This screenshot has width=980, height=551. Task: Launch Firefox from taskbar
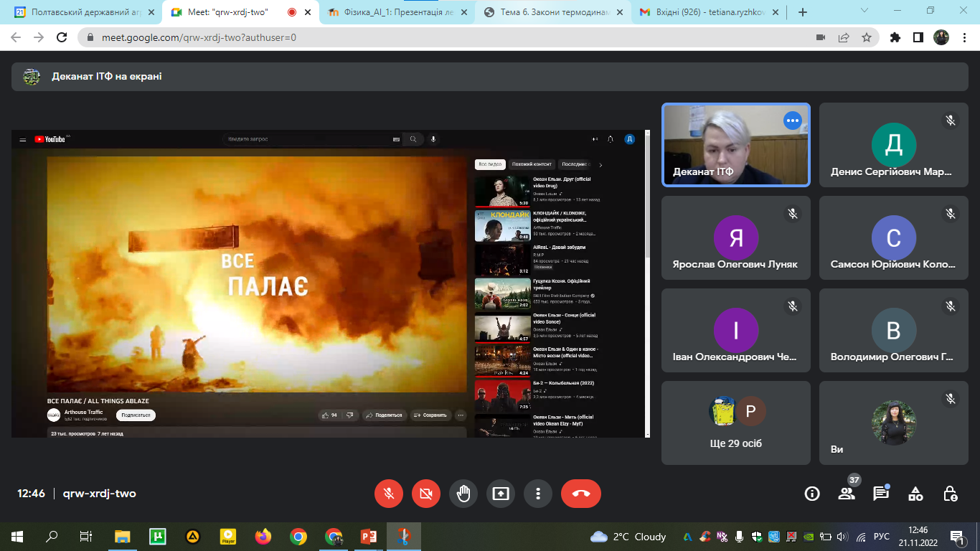click(x=263, y=536)
